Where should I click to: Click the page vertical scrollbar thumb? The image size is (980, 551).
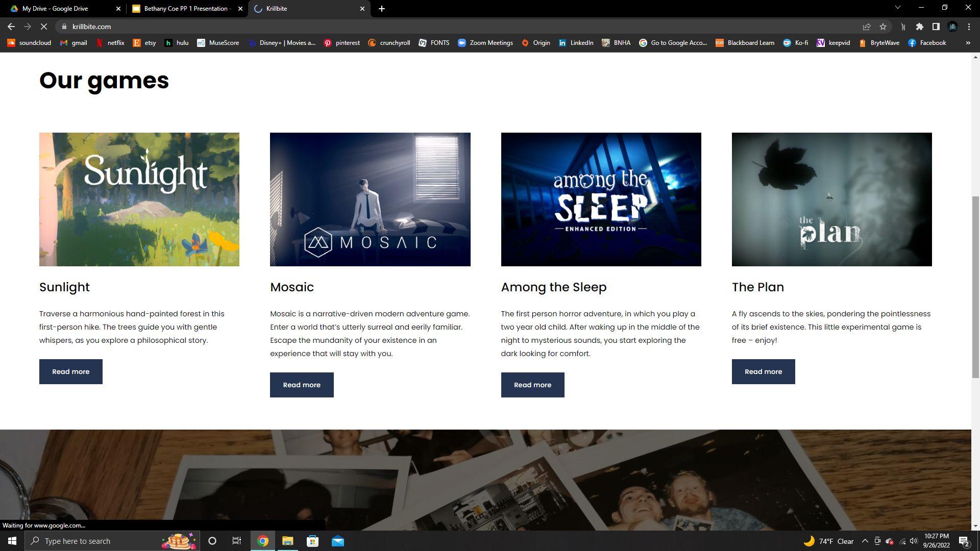975,286
